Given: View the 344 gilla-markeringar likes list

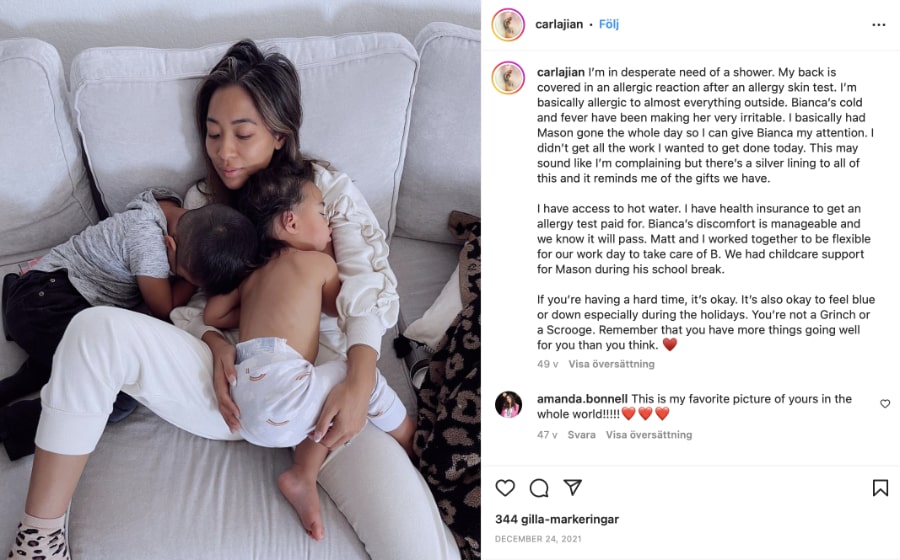Looking at the screenshot, I should (x=557, y=519).
